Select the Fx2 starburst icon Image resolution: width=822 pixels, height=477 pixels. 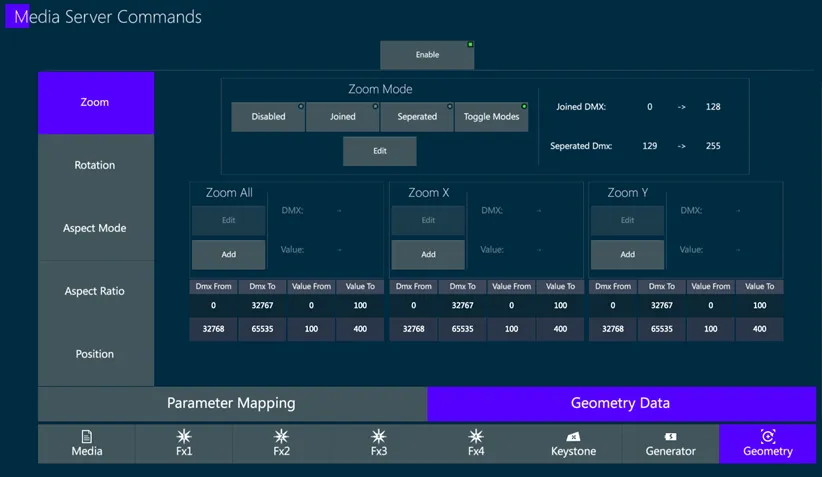[x=282, y=436]
